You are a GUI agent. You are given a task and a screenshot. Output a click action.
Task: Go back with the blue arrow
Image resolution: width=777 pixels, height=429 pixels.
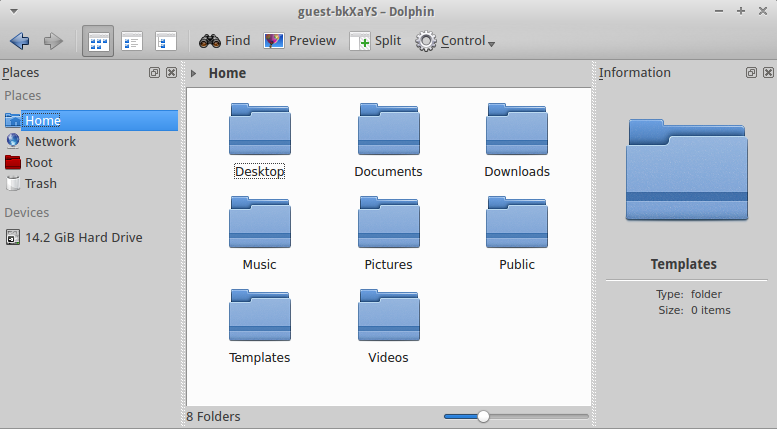coord(20,41)
